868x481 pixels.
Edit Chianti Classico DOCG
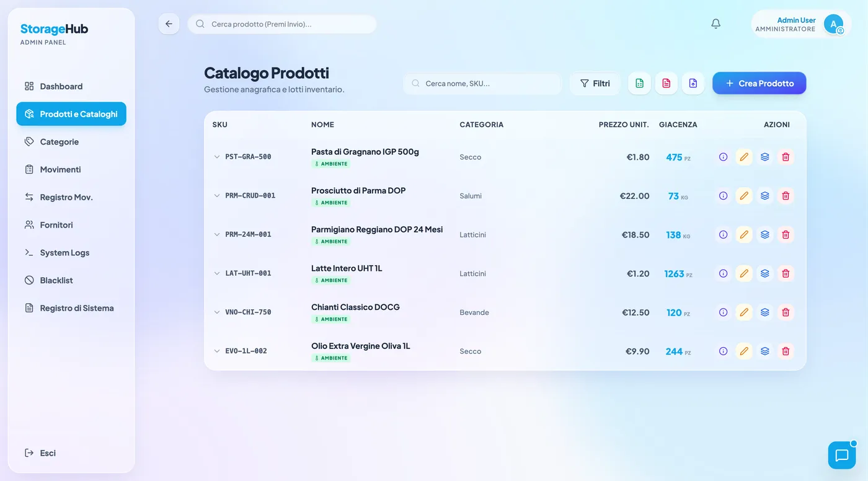744,312
